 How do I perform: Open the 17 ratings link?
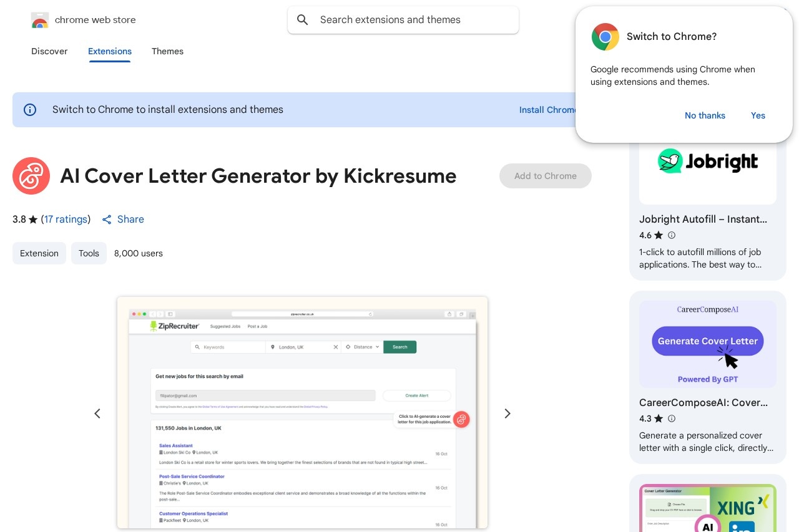(66, 220)
